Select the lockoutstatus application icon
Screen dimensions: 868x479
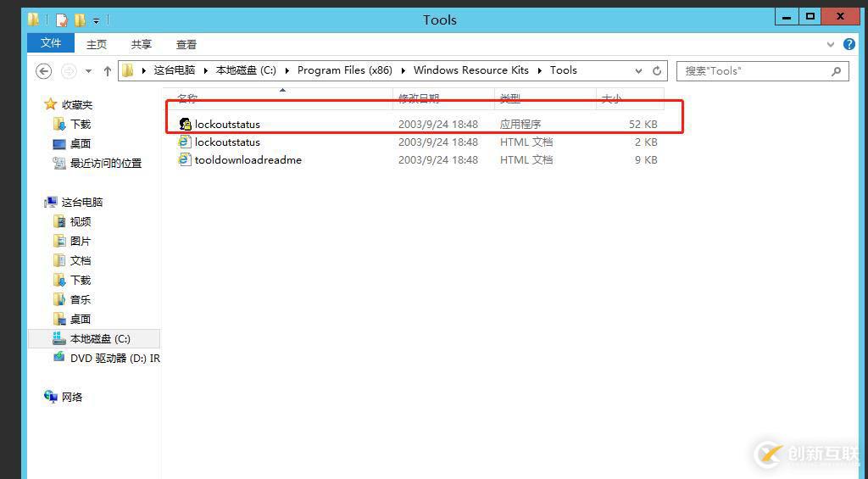pyautogui.click(x=185, y=124)
